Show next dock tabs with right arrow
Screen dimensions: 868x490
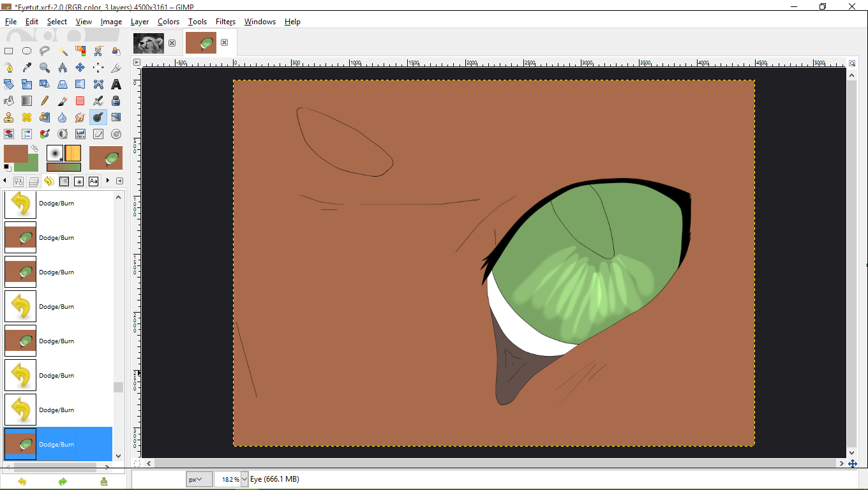point(108,181)
